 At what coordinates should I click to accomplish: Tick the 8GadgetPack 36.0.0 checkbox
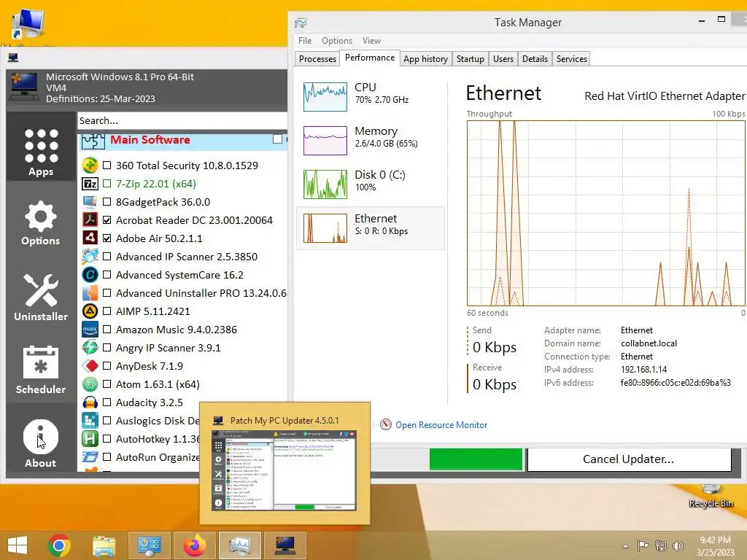click(107, 202)
